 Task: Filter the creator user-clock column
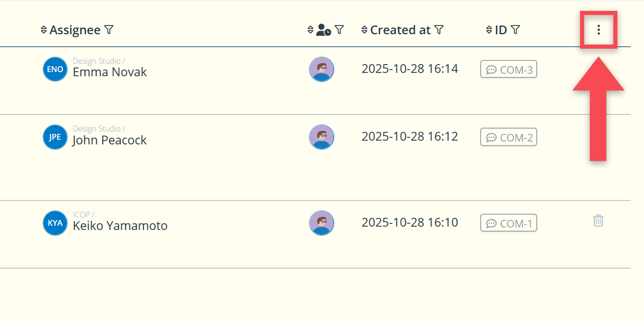[339, 30]
